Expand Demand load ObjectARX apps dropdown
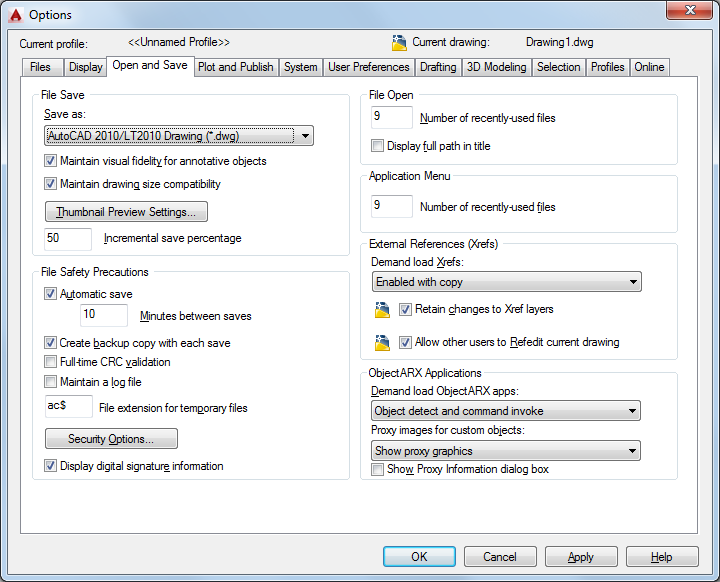Image resolution: width=720 pixels, height=582 pixels. tap(506, 411)
